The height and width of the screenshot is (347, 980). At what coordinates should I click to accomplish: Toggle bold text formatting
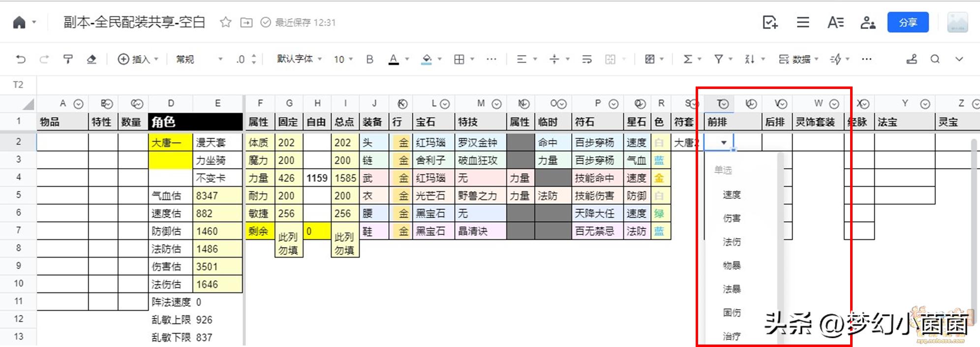point(369,59)
